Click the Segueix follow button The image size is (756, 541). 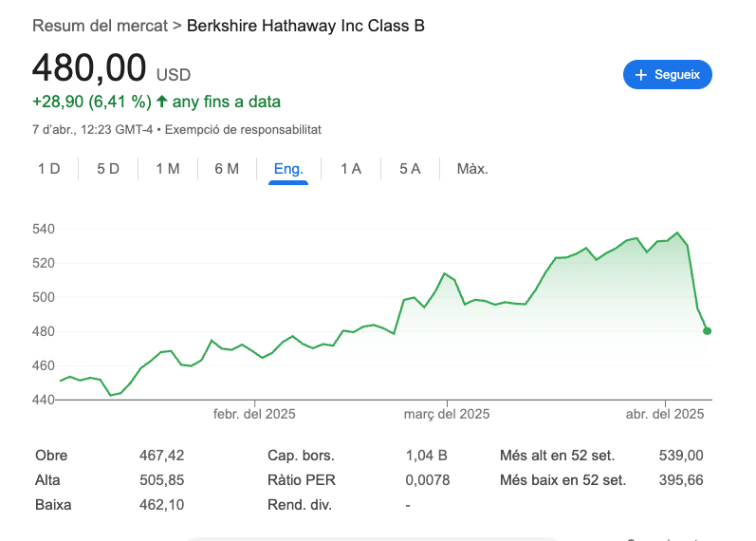[667, 74]
